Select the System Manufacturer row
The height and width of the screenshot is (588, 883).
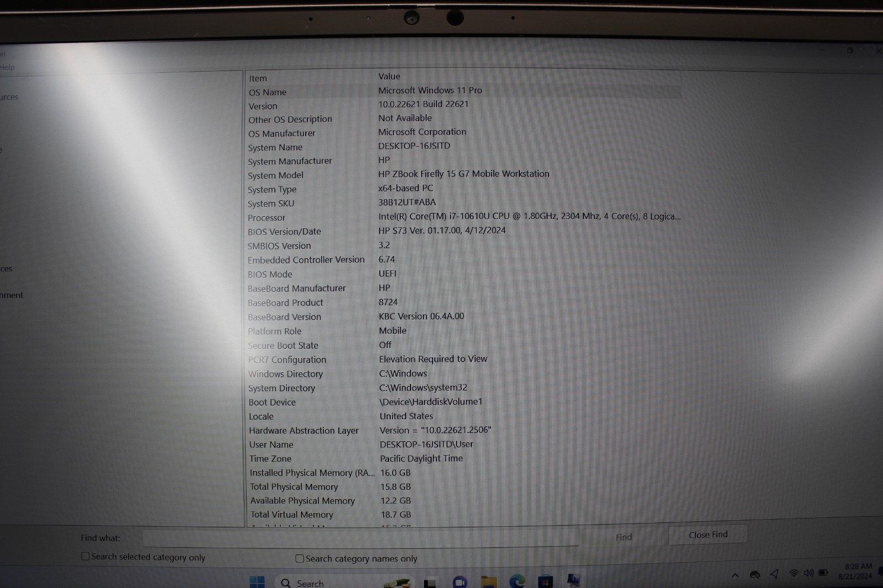click(x=464, y=161)
